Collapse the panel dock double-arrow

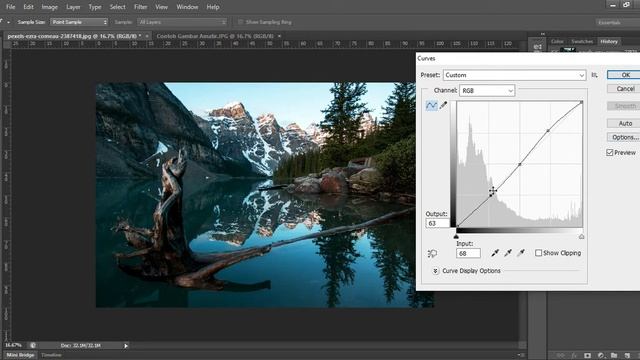click(542, 34)
